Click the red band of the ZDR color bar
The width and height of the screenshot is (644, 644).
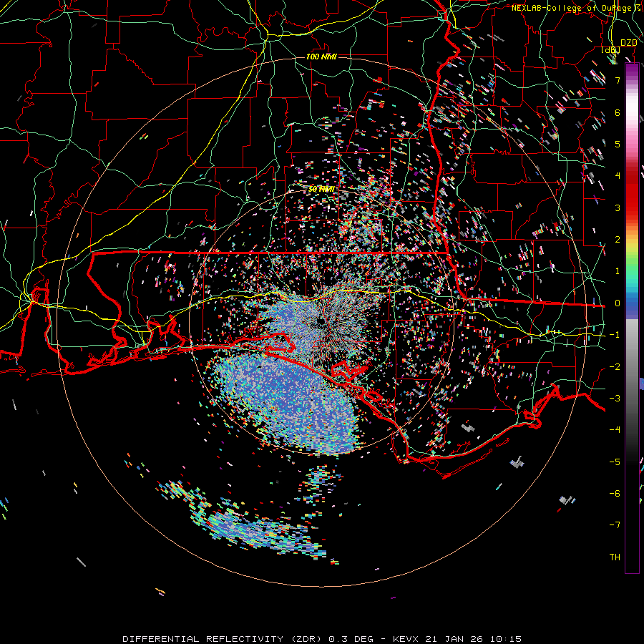632,191
